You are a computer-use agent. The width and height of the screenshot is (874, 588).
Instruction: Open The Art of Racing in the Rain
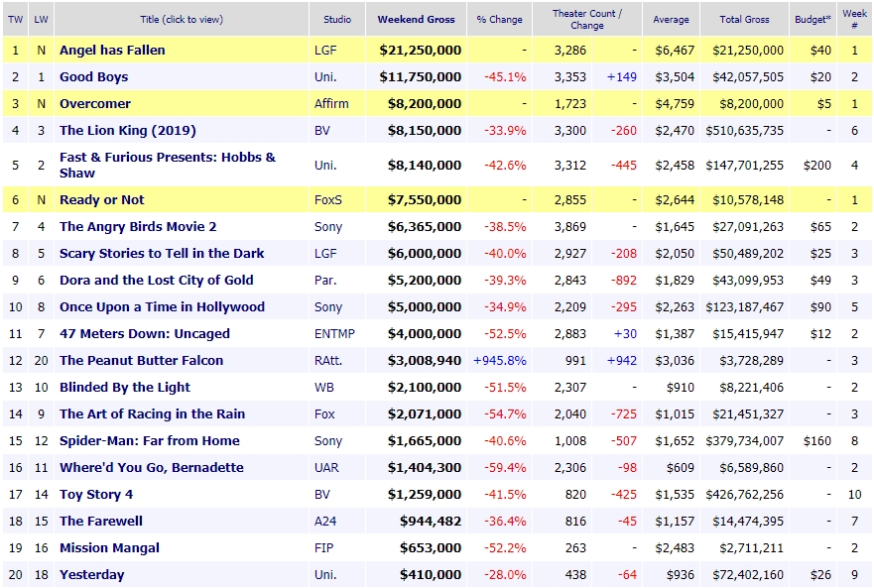152,413
